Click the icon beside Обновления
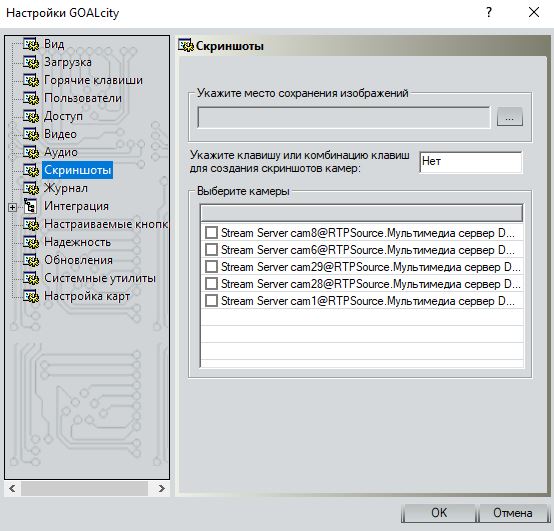This screenshot has width=554, height=531. pos(31,260)
